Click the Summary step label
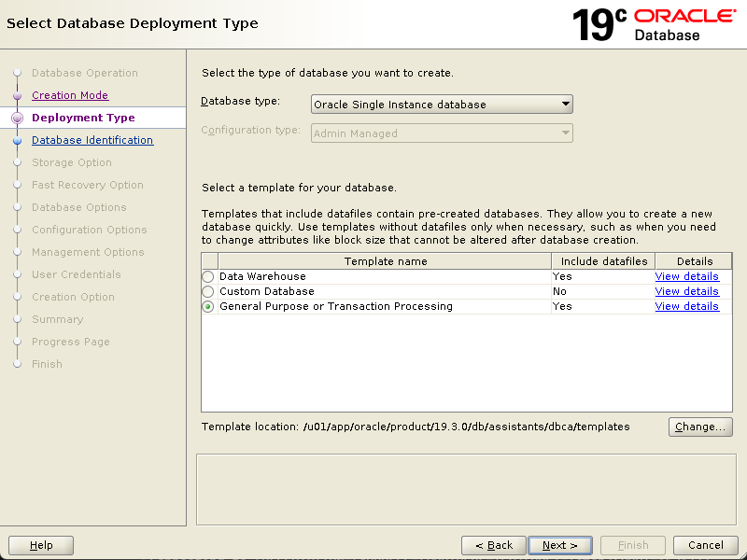The image size is (747, 560). [x=57, y=319]
